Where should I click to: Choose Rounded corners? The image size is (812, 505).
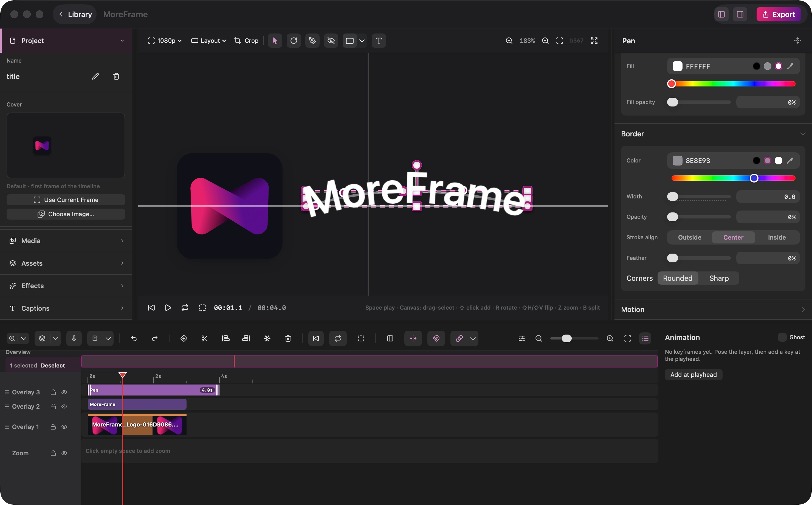[x=678, y=278]
